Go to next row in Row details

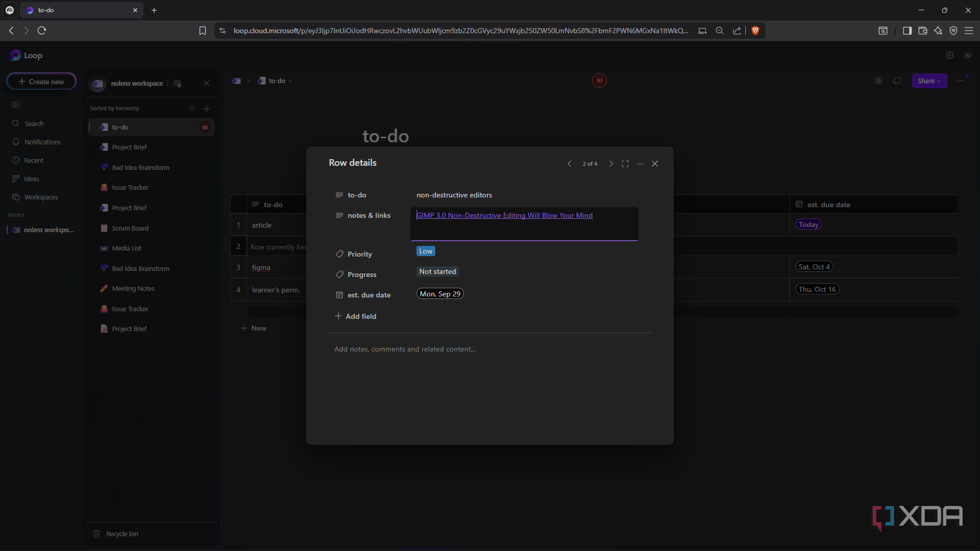tap(610, 164)
